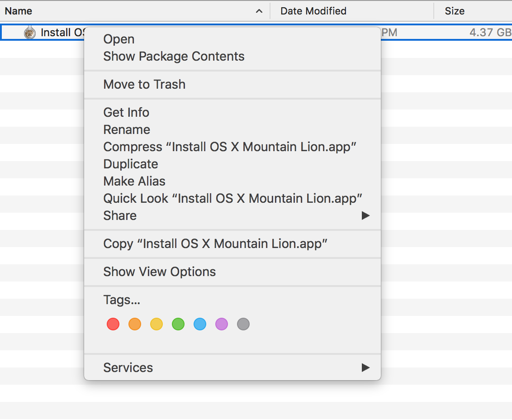512x420 pixels.
Task: Apply the blue tag color
Action: point(200,324)
